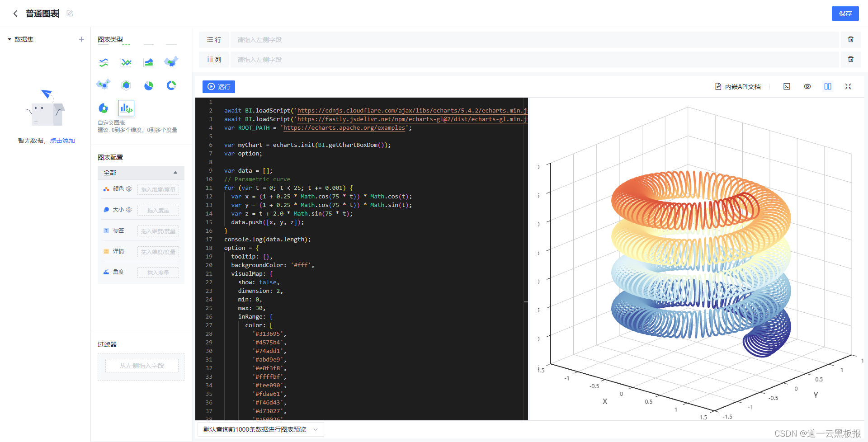The image size is (868, 442).
Task: Click the filter 从左侧拖入字段 drop zone
Action: [x=142, y=366]
